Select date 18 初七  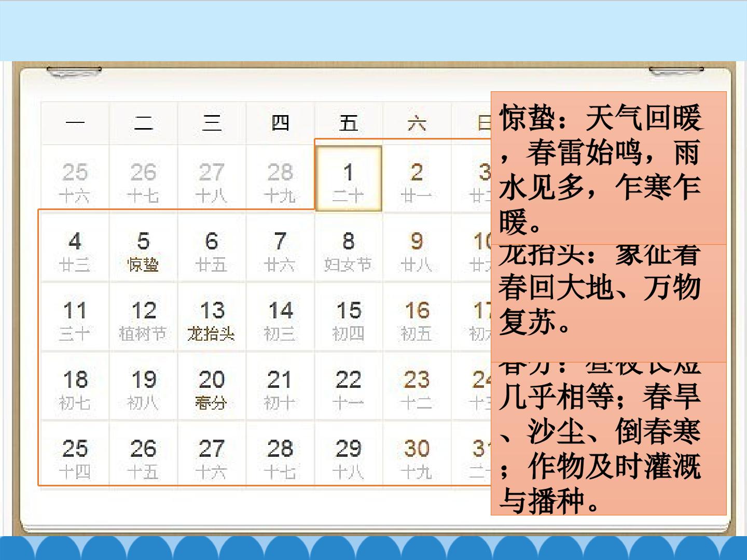(75, 386)
